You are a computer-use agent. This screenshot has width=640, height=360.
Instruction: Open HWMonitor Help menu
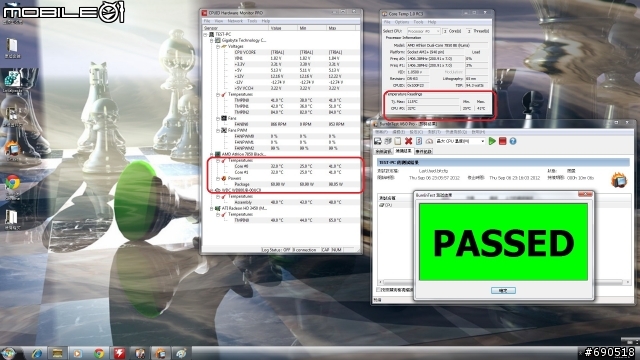266,21
